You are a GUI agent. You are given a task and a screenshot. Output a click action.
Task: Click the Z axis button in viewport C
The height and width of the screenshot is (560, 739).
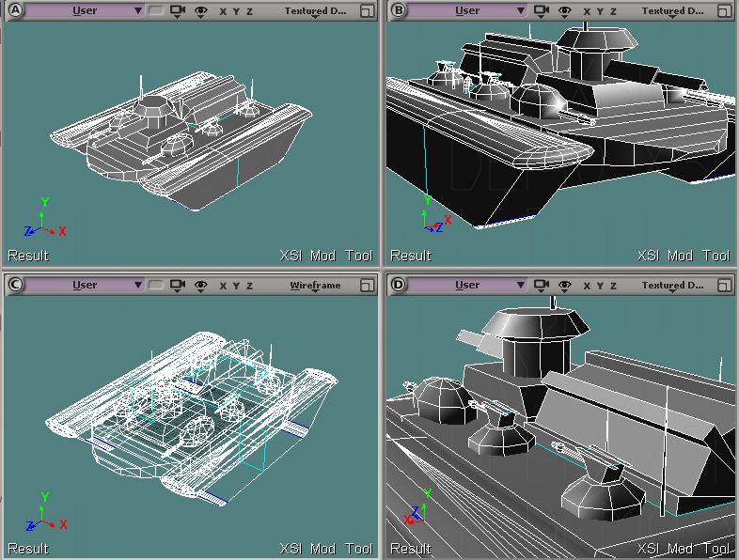point(250,286)
